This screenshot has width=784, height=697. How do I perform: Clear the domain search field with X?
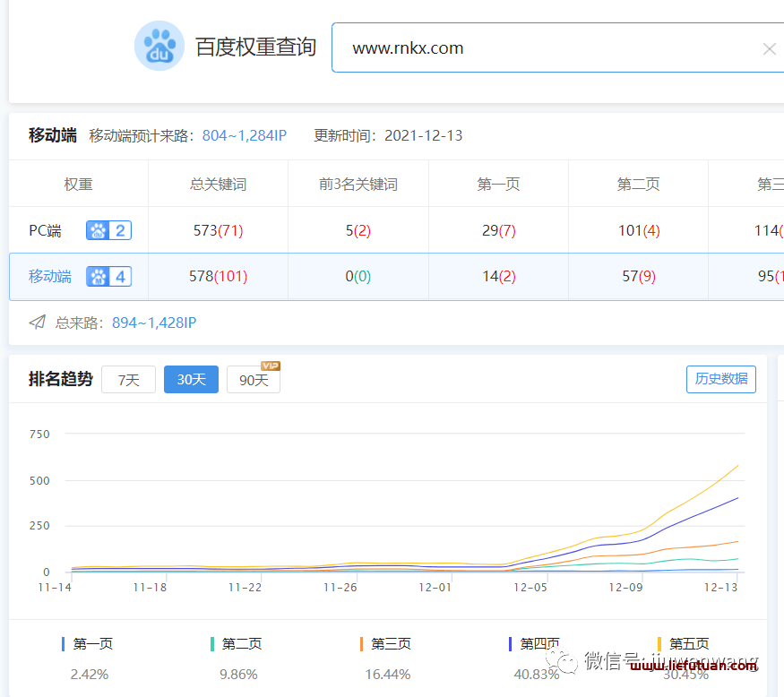click(x=769, y=48)
